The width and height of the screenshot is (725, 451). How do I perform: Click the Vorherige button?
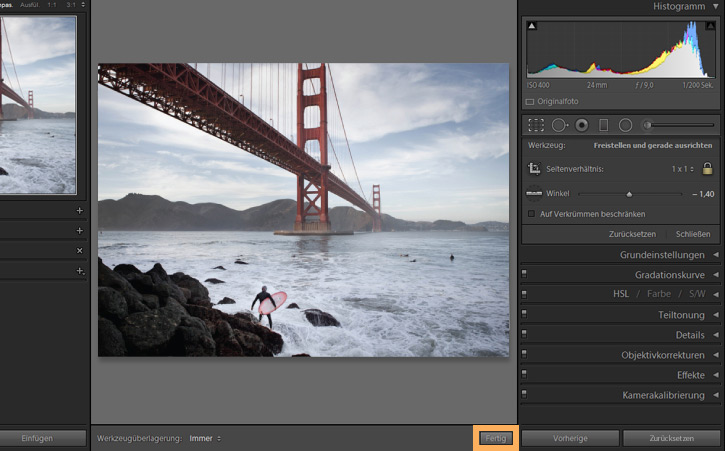tap(570, 438)
